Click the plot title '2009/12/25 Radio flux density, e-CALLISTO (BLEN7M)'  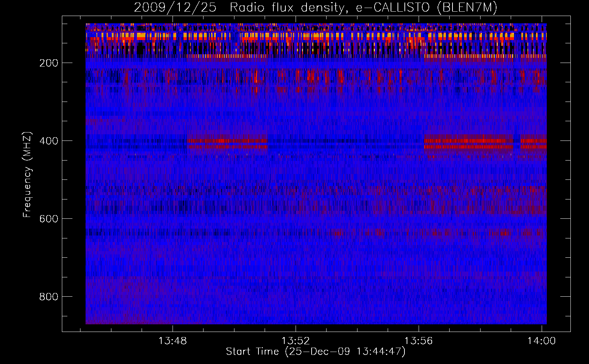316,8
